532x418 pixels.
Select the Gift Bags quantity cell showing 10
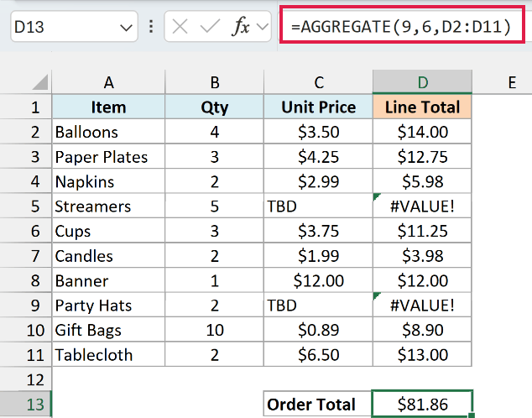click(x=215, y=330)
